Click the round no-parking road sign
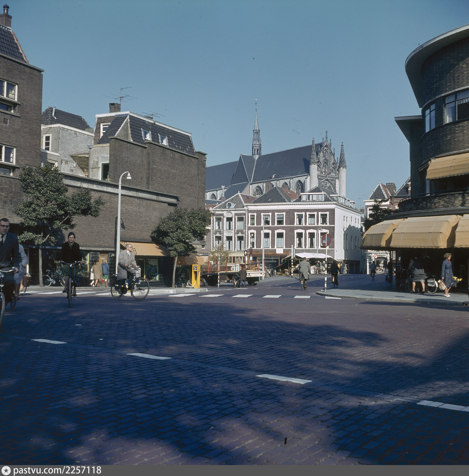 click(x=326, y=240)
